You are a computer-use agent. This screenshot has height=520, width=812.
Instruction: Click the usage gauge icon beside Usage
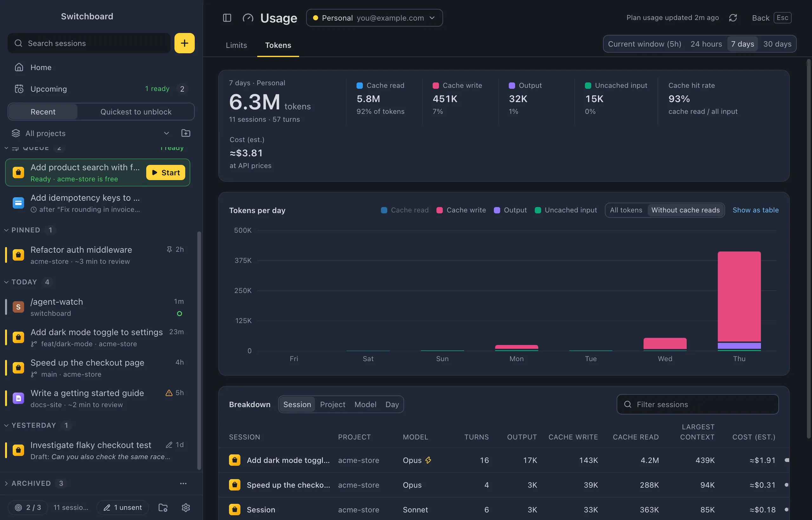pyautogui.click(x=248, y=17)
